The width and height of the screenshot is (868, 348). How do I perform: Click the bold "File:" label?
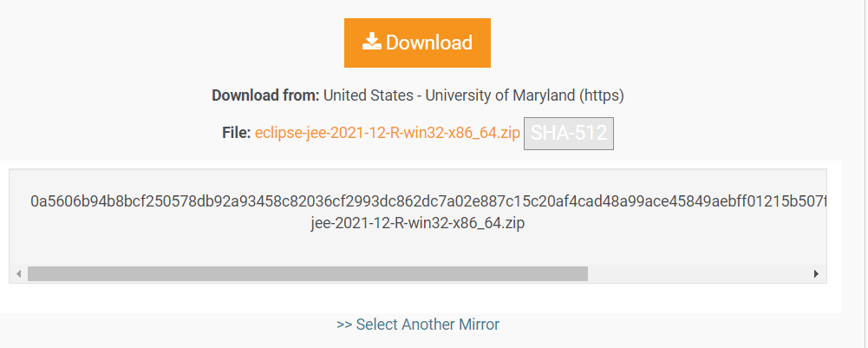point(236,133)
